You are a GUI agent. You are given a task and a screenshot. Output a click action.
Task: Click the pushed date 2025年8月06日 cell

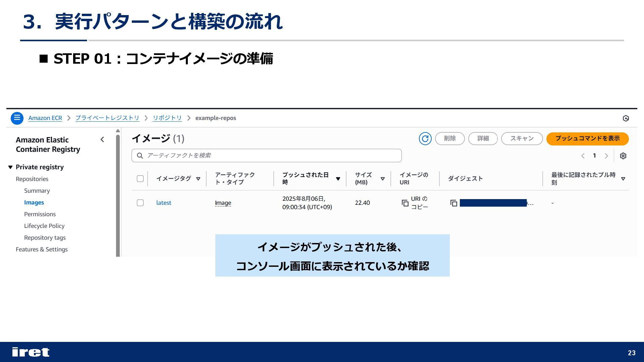click(x=307, y=203)
